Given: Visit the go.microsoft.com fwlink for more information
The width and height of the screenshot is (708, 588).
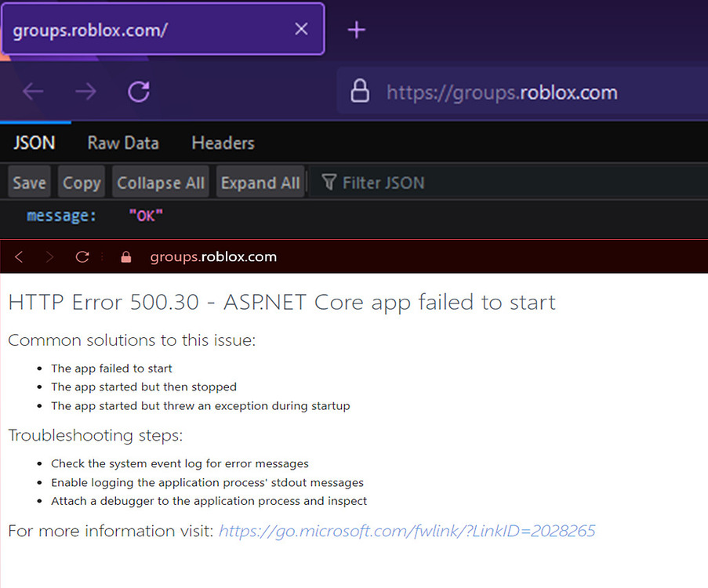Looking at the screenshot, I should pos(407,531).
